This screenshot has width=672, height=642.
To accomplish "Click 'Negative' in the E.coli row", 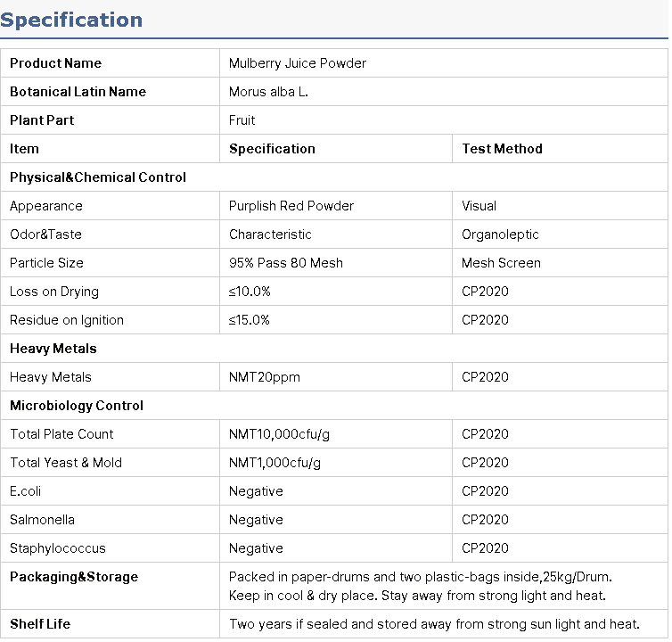I will pos(256,491).
